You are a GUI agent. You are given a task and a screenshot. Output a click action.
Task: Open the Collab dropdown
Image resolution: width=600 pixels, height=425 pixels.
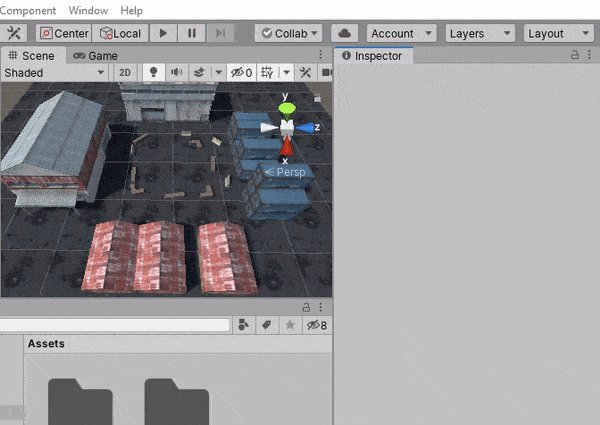[x=289, y=33]
